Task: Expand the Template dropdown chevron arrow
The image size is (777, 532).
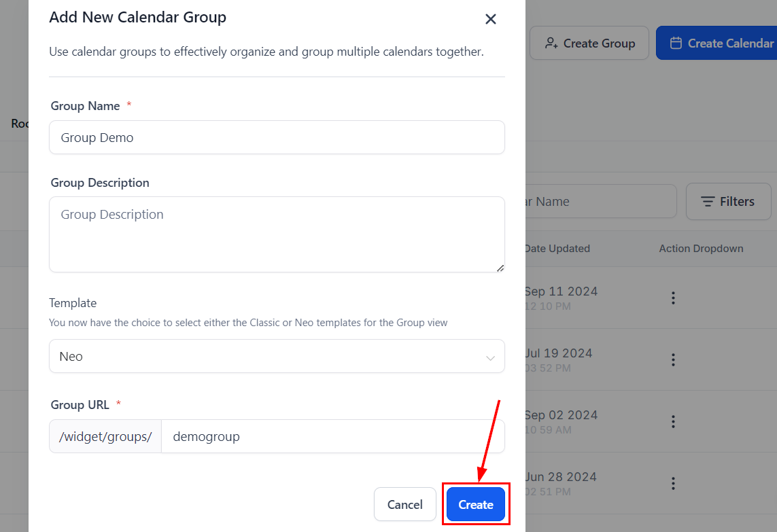Action: [490, 357]
